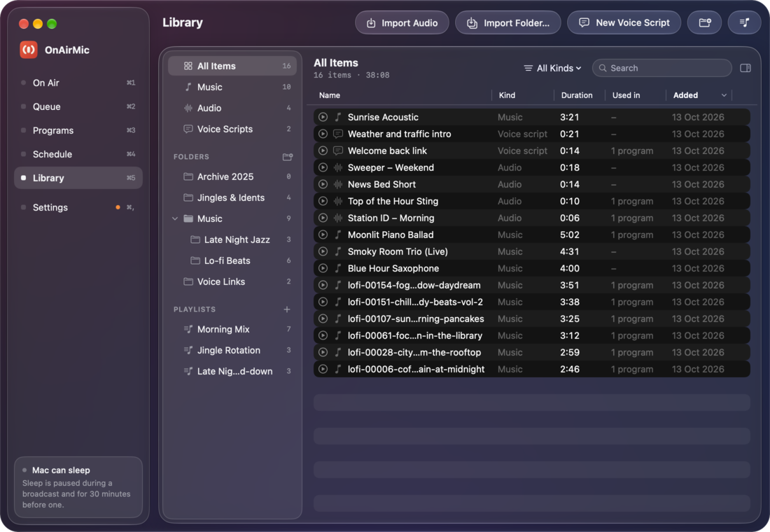Image resolution: width=770 pixels, height=532 pixels.
Task: Open the All Kinds filter dropdown
Action: tap(552, 68)
